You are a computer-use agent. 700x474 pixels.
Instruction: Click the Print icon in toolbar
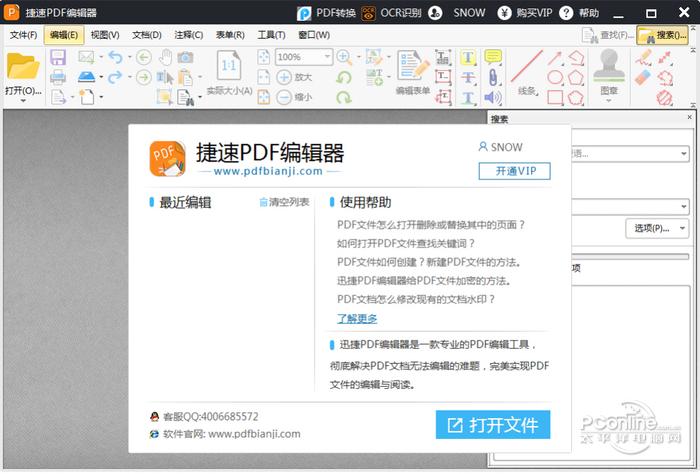58,77
